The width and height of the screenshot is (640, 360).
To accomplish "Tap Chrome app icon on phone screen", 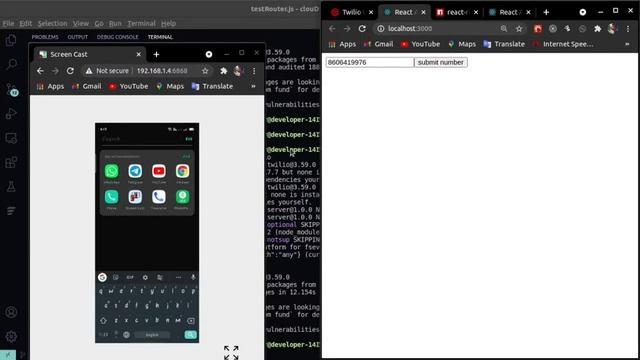I will click(182, 171).
